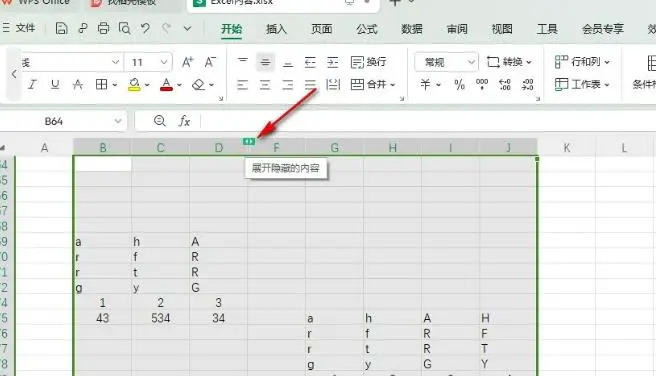
Task: Increase cell indent
Action: (x=333, y=62)
